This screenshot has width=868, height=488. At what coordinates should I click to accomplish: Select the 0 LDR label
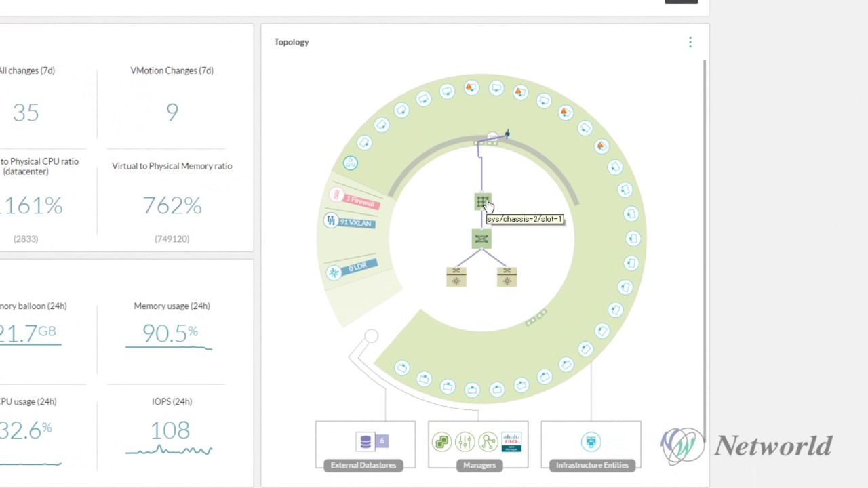[x=358, y=267]
